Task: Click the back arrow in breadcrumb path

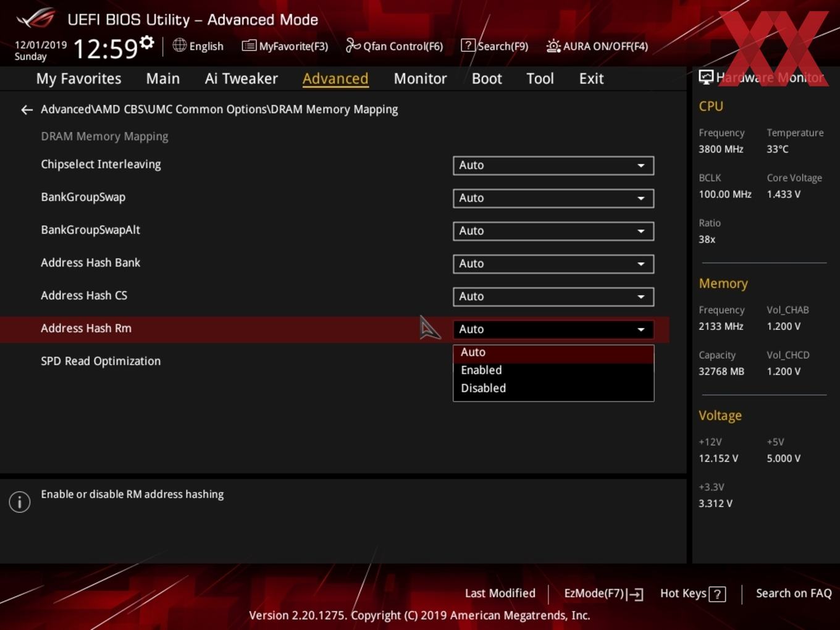Action: point(27,110)
